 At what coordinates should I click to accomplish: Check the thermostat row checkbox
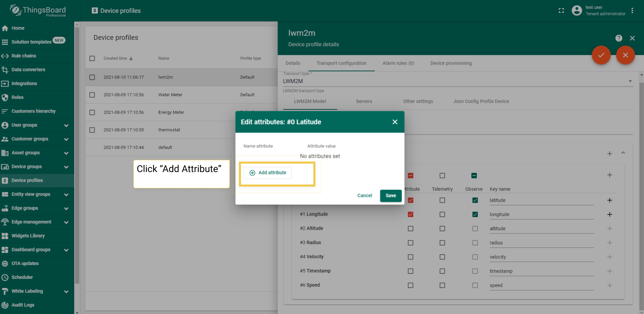click(92, 130)
